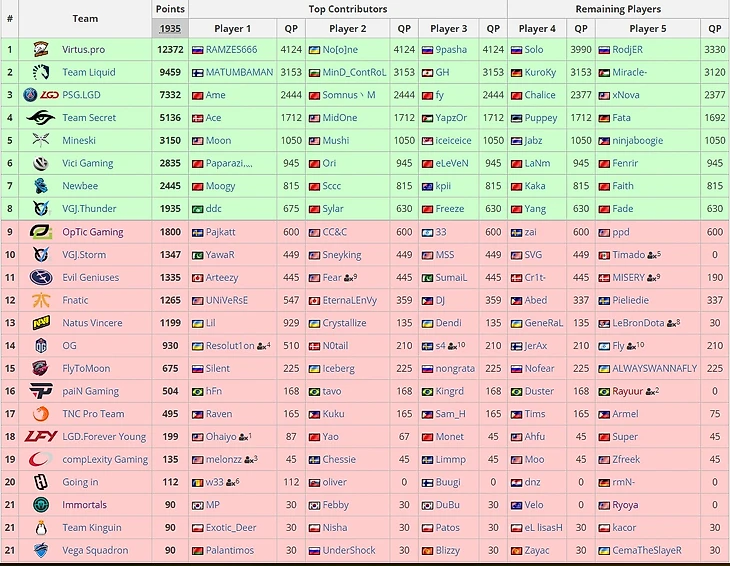Image resolution: width=730 pixels, height=566 pixels.
Task: Select Virtus.pro's 12372 points cell
Action: [170, 49]
